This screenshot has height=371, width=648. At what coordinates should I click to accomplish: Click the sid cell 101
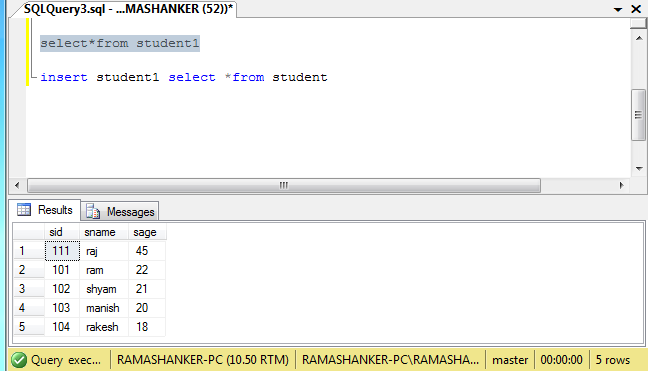pyautogui.click(x=62, y=270)
